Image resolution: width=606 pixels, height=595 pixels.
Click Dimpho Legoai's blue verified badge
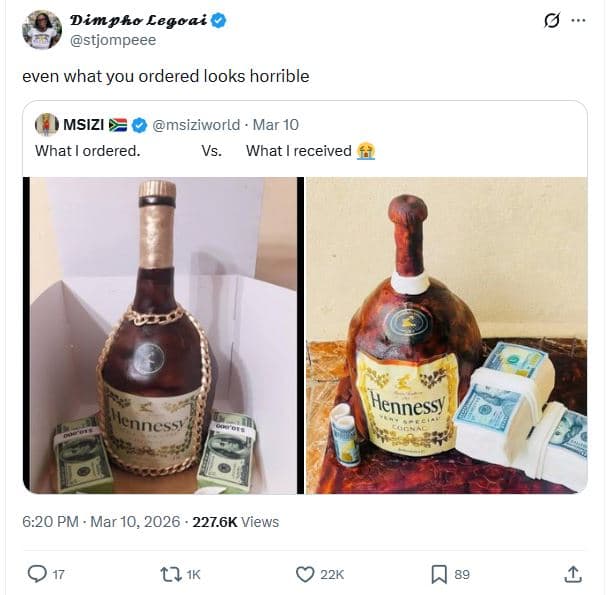(x=217, y=20)
